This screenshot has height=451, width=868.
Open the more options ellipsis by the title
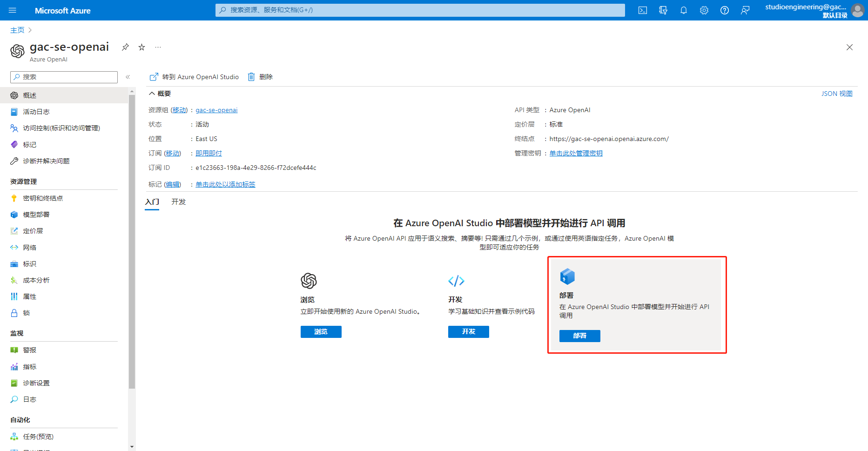158,47
